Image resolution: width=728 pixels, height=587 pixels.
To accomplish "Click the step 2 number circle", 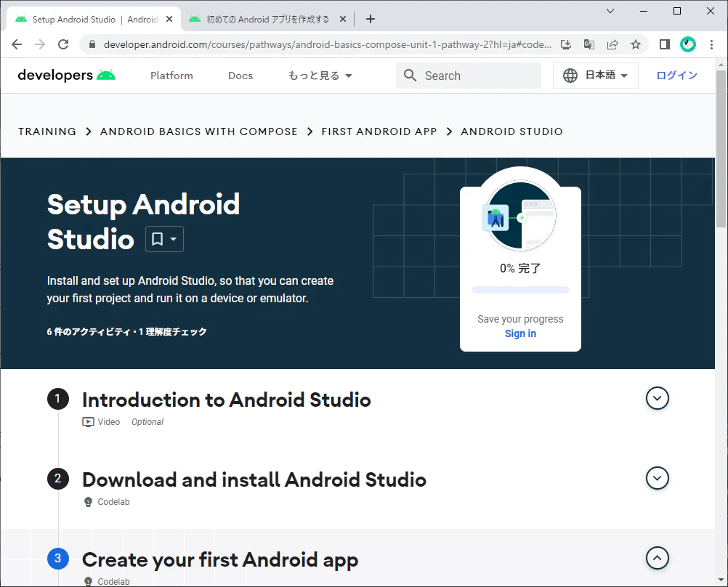I will point(57,478).
